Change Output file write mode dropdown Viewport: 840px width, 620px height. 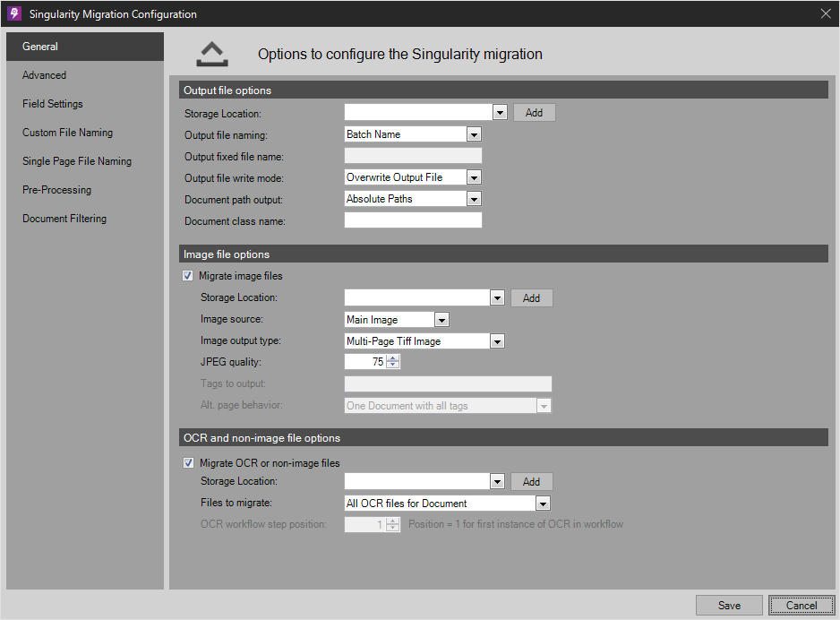coord(474,177)
